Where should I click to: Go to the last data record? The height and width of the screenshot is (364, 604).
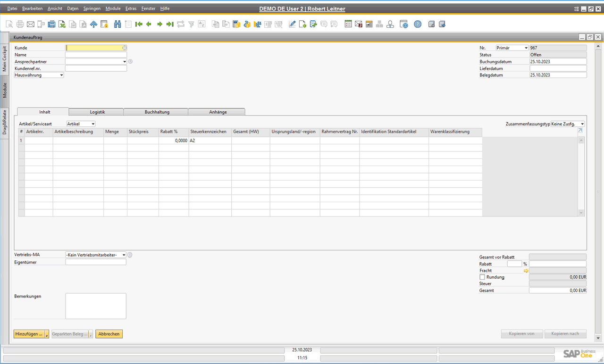pyautogui.click(x=170, y=24)
